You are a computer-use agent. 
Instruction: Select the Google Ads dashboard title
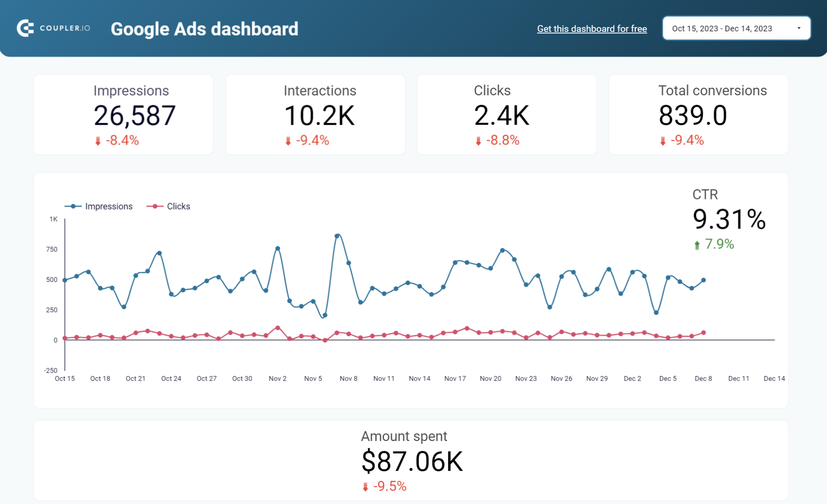click(x=204, y=29)
